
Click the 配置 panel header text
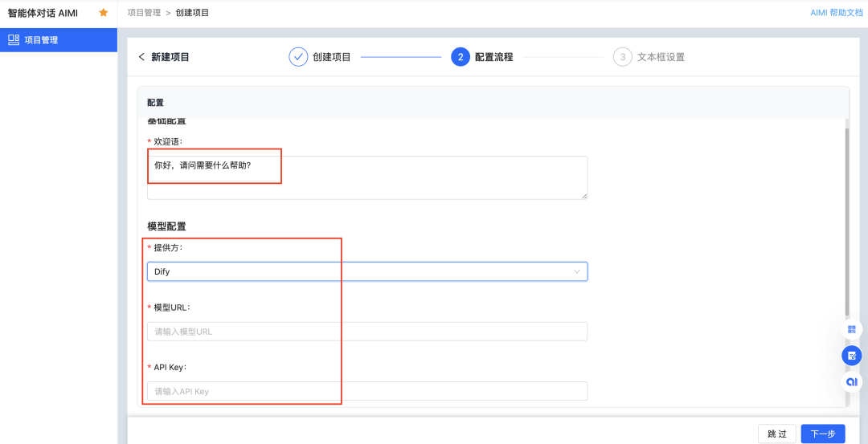[156, 103]
